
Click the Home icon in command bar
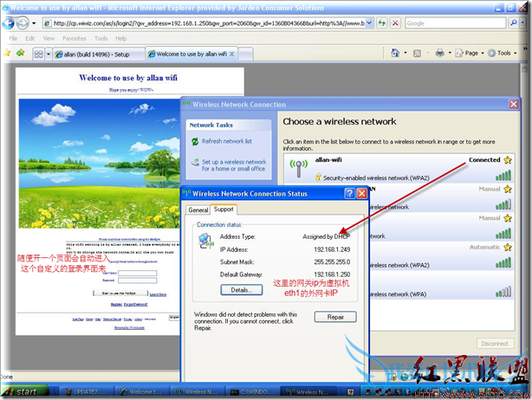pyautogui.click(x=394, y=53)
